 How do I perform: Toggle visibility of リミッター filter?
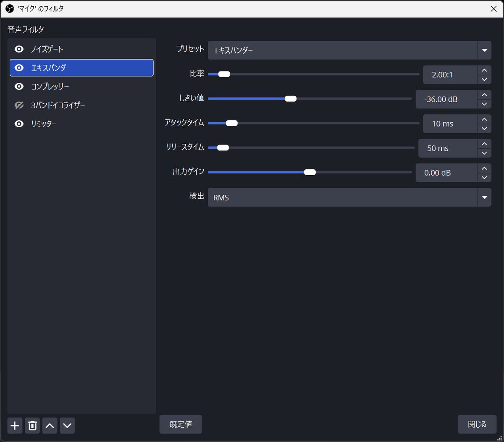(19, 124)
